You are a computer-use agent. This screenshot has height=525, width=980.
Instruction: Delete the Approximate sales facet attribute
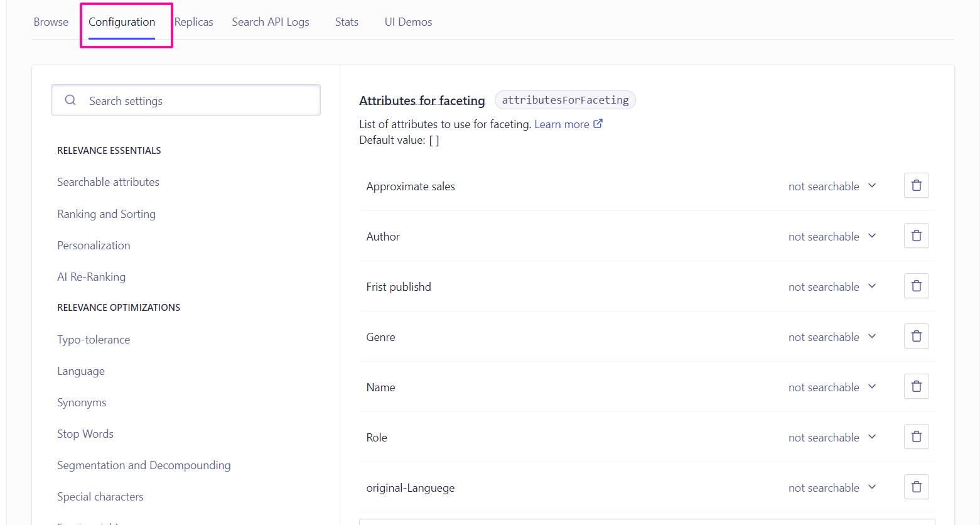tap(916, 185)
